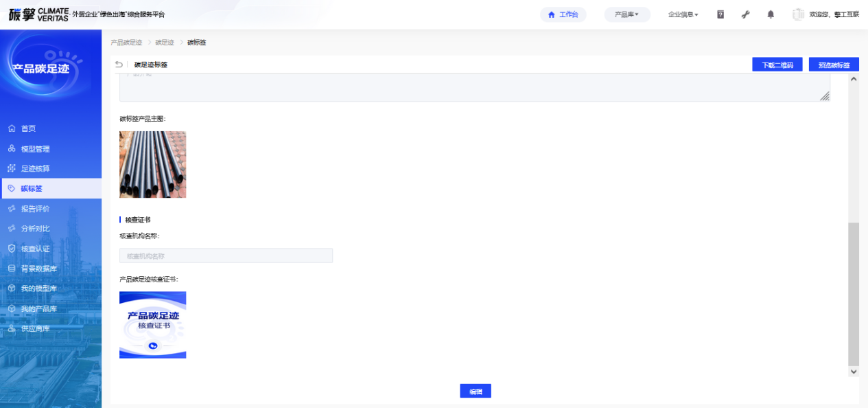The image size is (868, 408).
Task: Click the 背景数据库 database icon
Action: [x=12, y=269]
